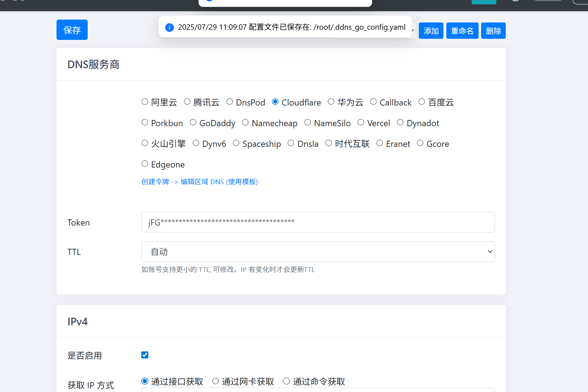
Task: Click the DNS服务商 section heading
Action: (93, 65)
